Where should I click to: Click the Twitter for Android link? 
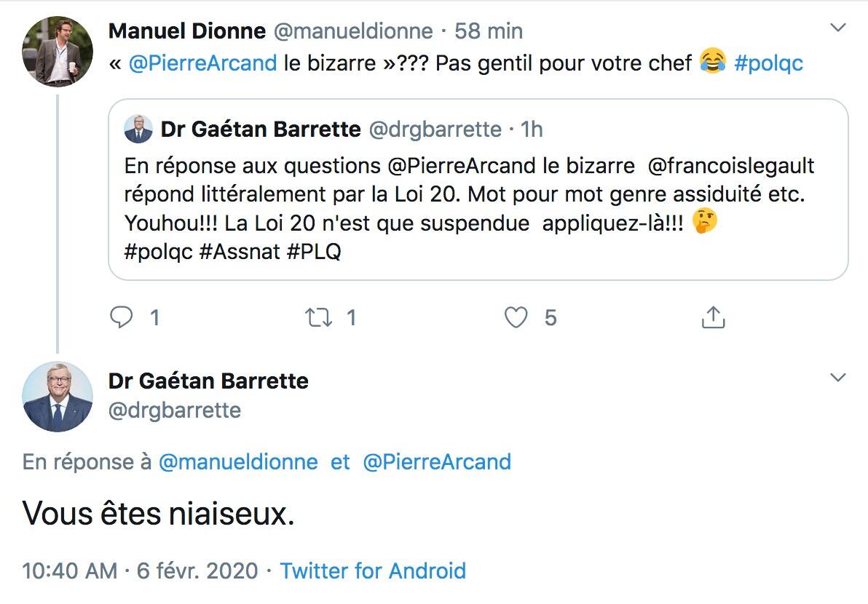(x=373, y=571)
